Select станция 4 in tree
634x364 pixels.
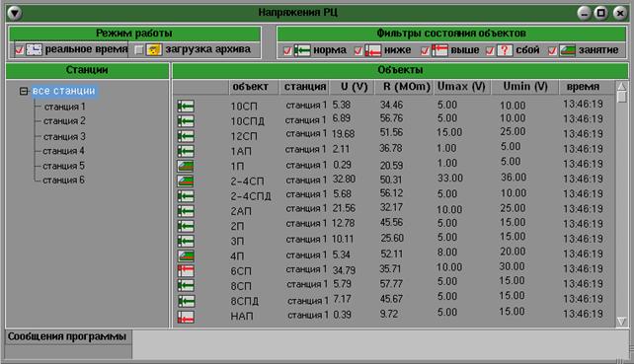63,151
